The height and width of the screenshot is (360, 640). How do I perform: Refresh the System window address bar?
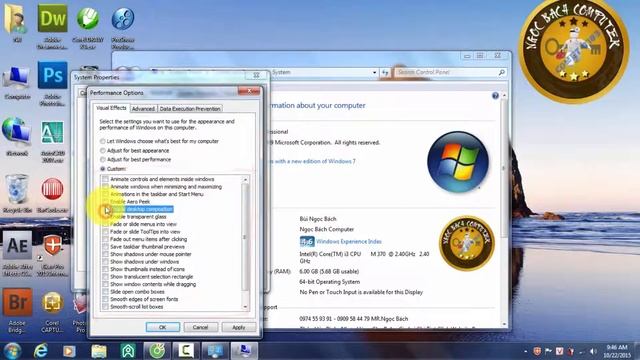point(385,73)
